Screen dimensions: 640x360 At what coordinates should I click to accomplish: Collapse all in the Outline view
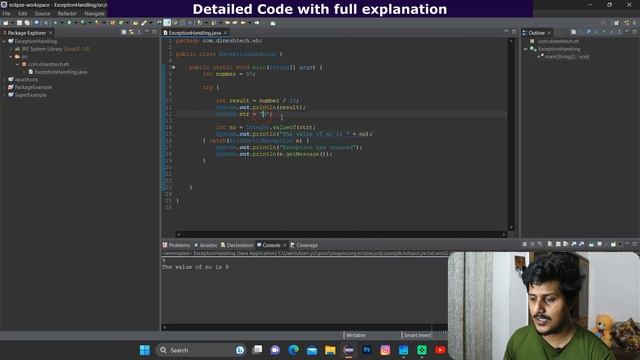573,32
